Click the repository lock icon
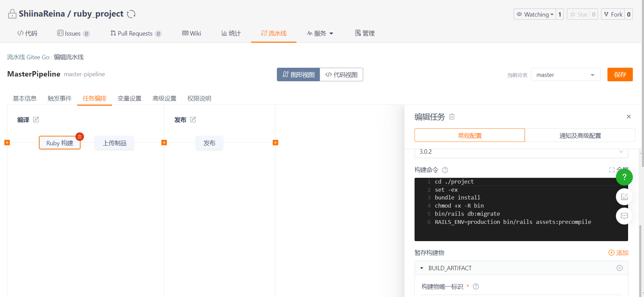 point(12,14)
